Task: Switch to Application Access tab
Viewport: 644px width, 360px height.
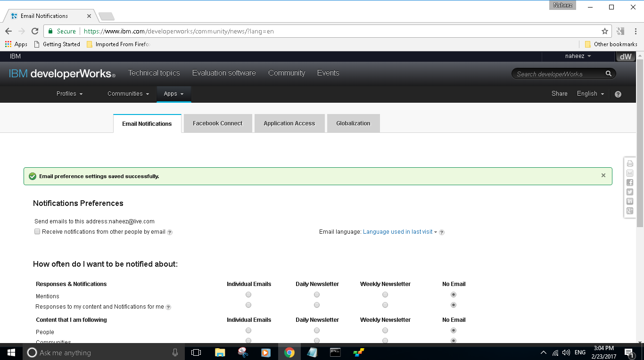Action: [x=289, y=123]
